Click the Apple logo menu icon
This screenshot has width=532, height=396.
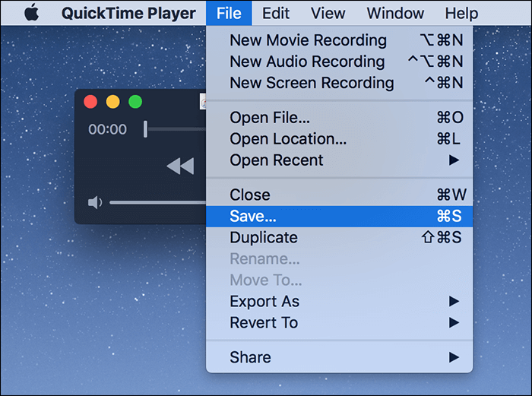click(x=30, y=14)
